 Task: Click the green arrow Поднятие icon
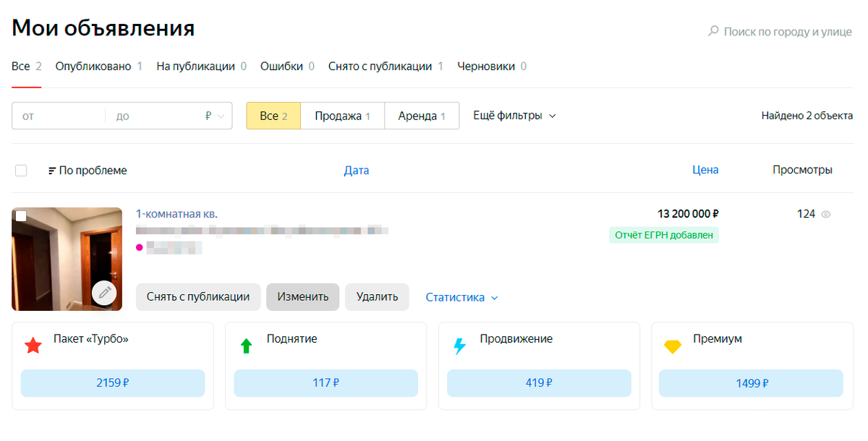[246, 346]
